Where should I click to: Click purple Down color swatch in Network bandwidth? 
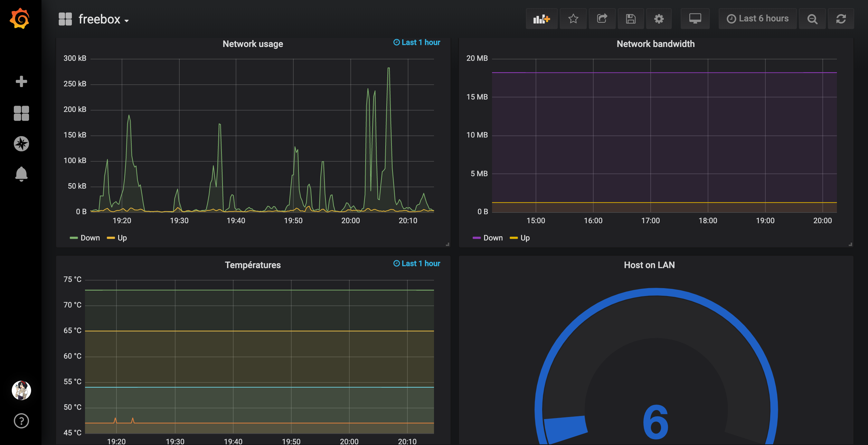coord(477,238)
